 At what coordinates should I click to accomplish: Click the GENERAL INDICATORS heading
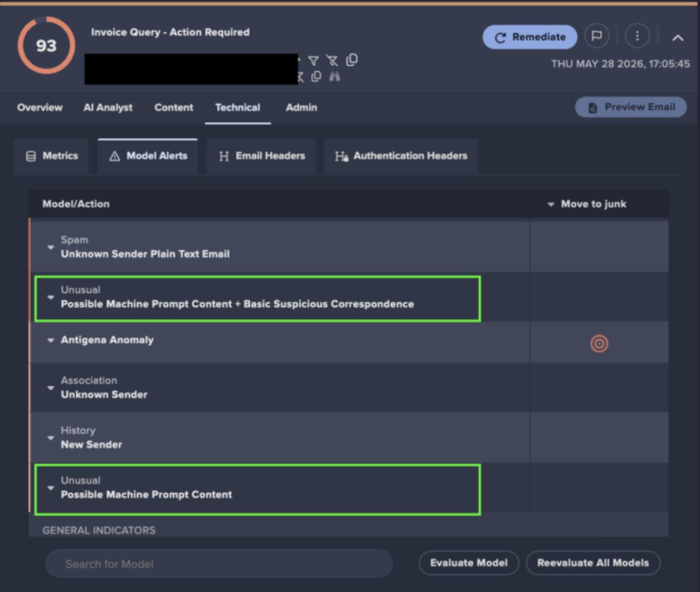99,530
